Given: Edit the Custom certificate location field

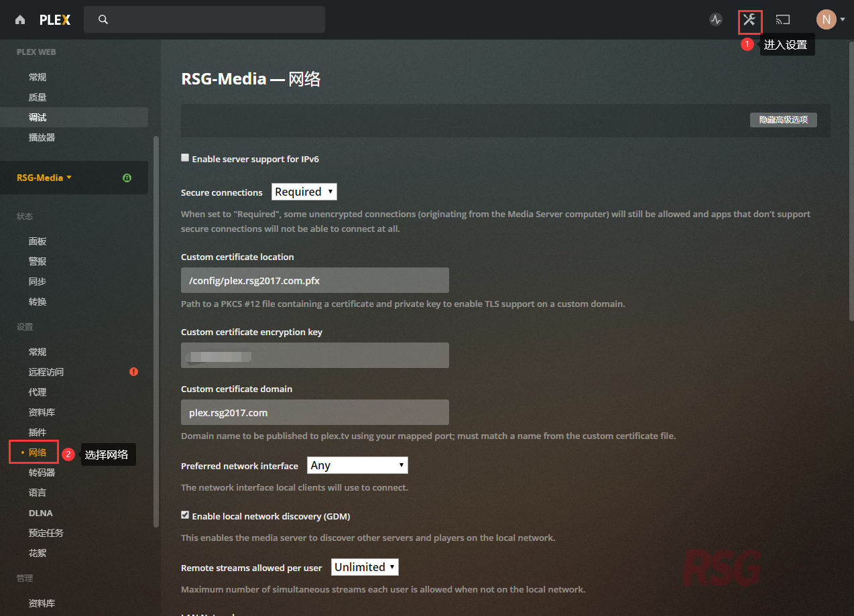Looking at the screenshot, I should click(x=315, y=280).
